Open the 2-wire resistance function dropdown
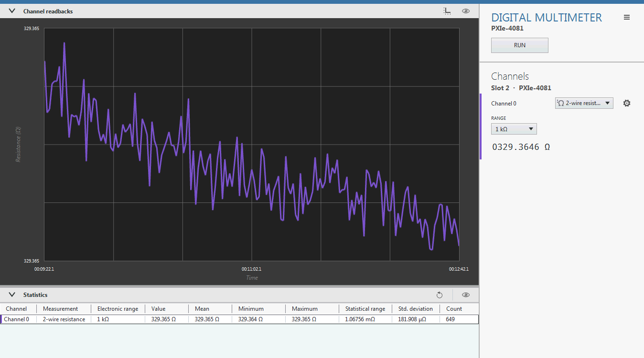Screen dimensions: 644x358 click(x=584, y=103)
